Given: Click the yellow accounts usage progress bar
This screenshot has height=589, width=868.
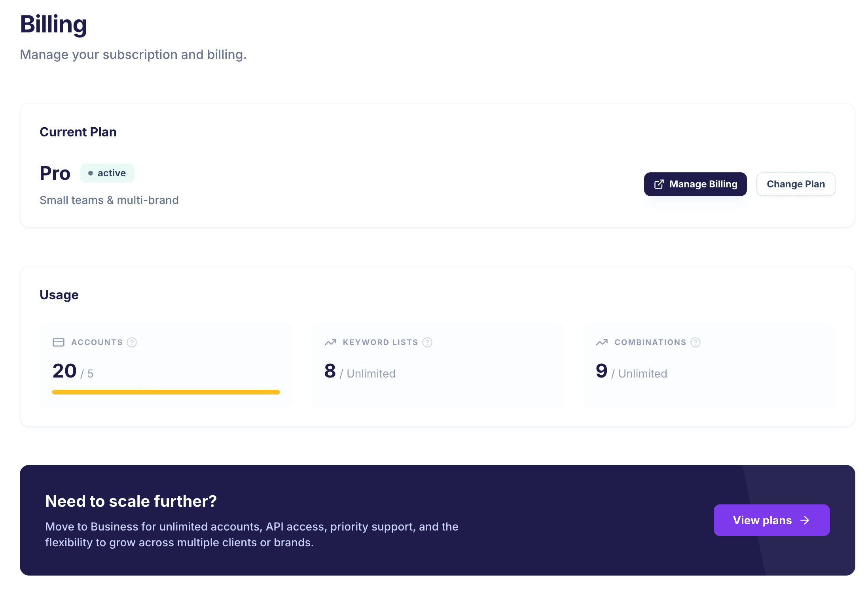Looking at the screenshot, I should pos(165,392).
